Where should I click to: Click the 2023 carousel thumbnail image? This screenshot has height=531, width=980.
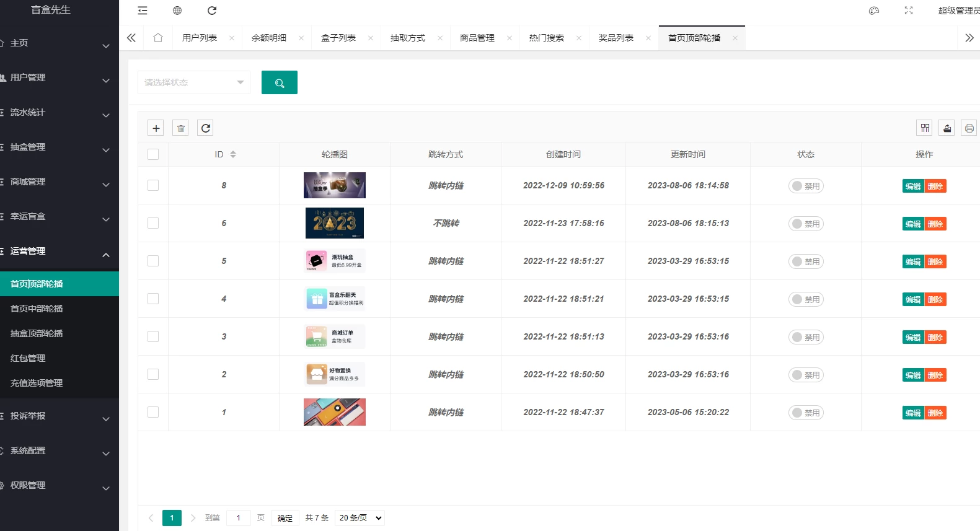tap(334, 223)
